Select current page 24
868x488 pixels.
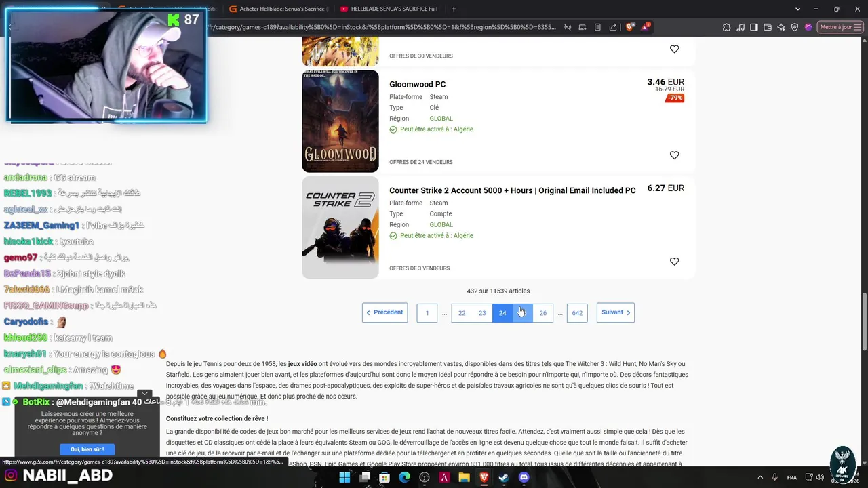pyautogui.click(x=502, y=313)
